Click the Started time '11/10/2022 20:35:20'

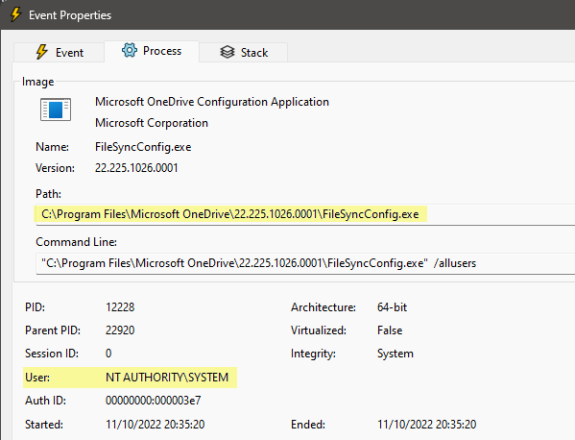[x=155, y=425]
